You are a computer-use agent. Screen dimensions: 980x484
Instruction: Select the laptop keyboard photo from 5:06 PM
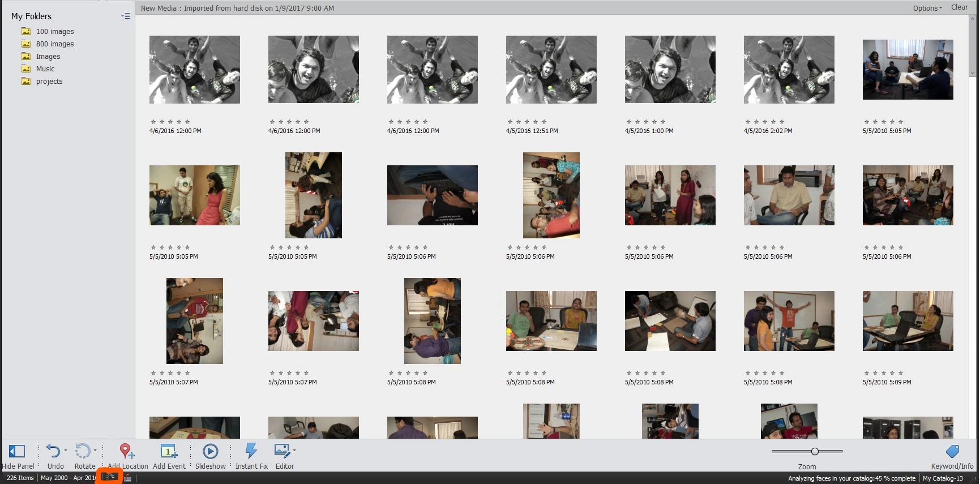point(433,195)
